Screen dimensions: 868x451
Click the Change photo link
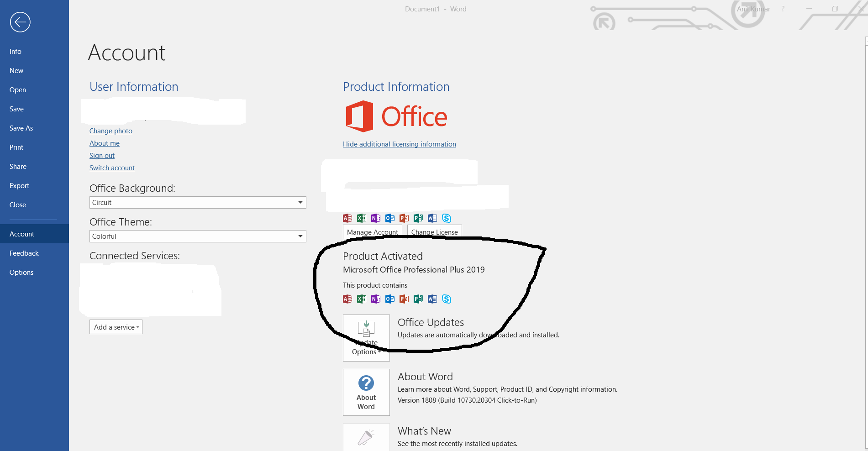point(111,131)
